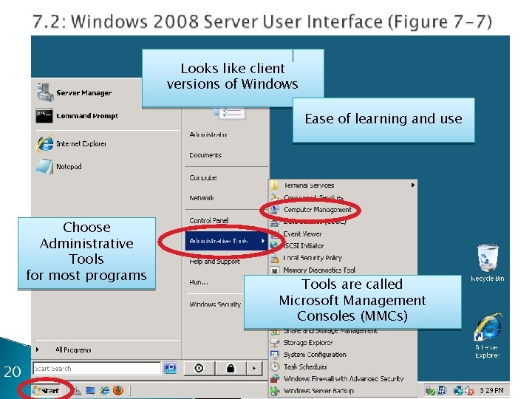This screenshot has width=532, height=399.
Task: Open Documents from Start menu
Action: [x=205, y=155]
